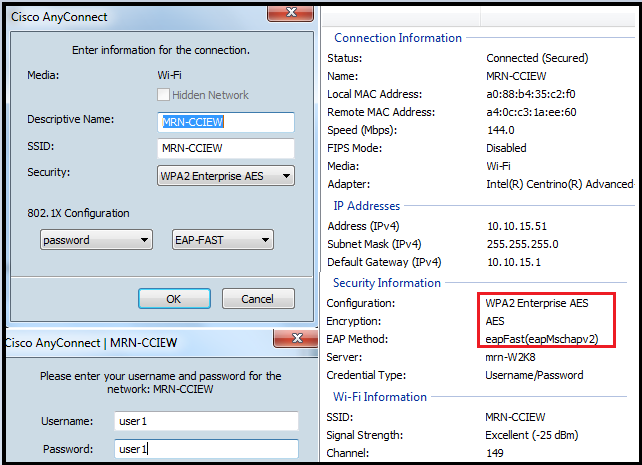Click the Remote MAC Address value
The height and width of the screenshot is (465, 642).
pyautogui.click(x=530, y=112)
